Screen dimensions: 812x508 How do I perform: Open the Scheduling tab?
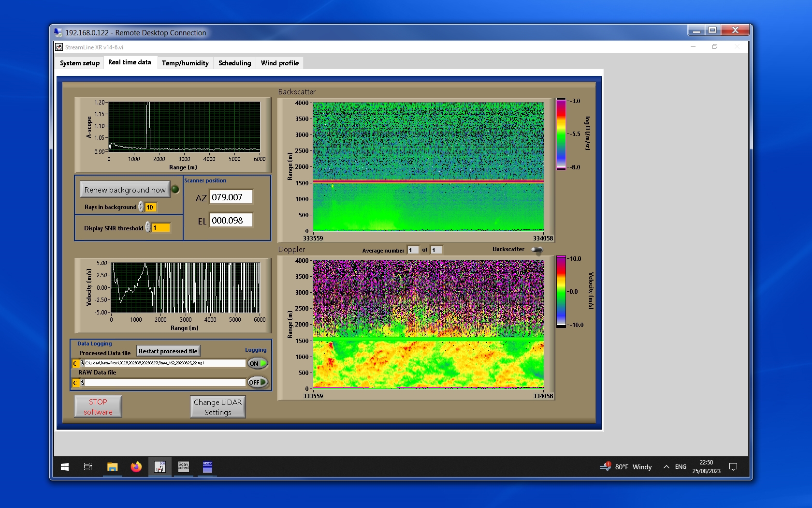[x=234, y=63]
